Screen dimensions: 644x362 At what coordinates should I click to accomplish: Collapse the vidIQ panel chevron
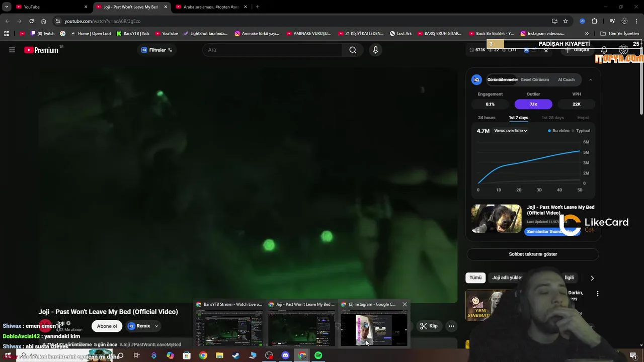[x=591, y=79]
